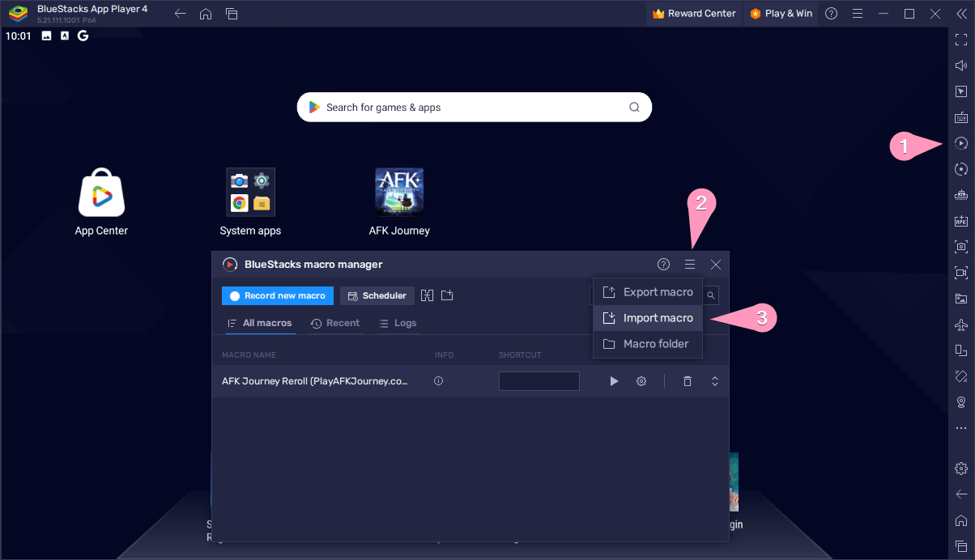975x560 pixels.
Task: Click Record new macro button
Action: (x=277, y=295)
